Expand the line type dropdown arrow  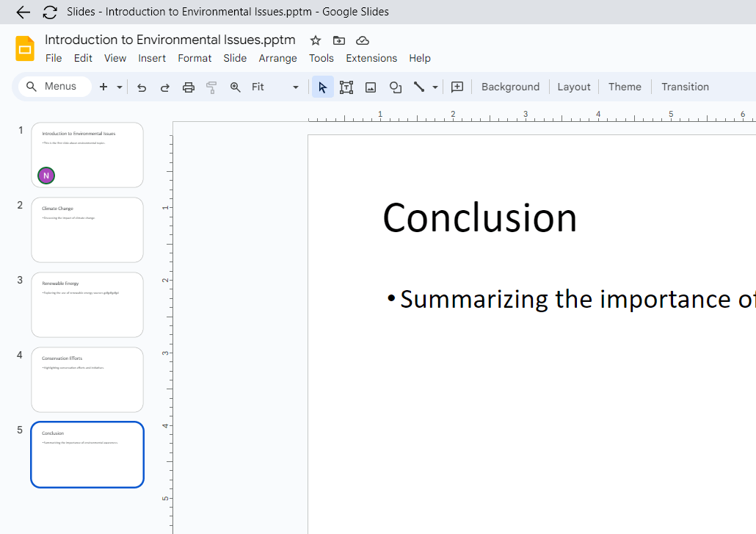point(435,87)
